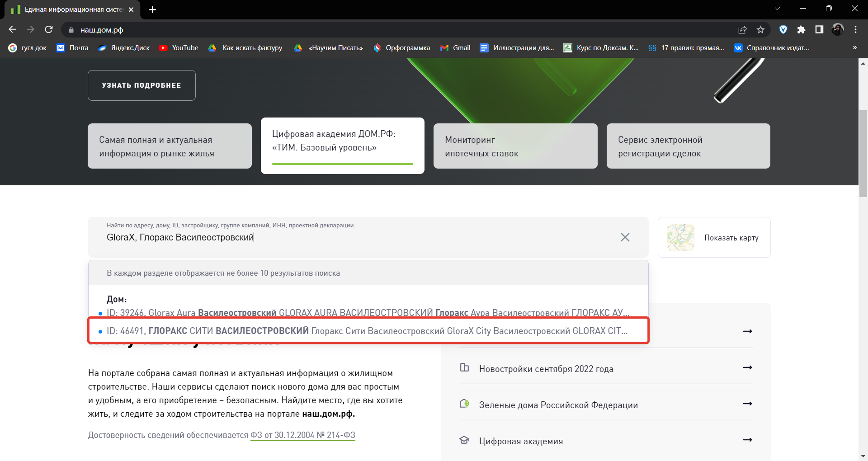Image resolution: width=868 pixels, height=461 pixels.
Task: Toggle the browser side panel icon
Action: 819,30
